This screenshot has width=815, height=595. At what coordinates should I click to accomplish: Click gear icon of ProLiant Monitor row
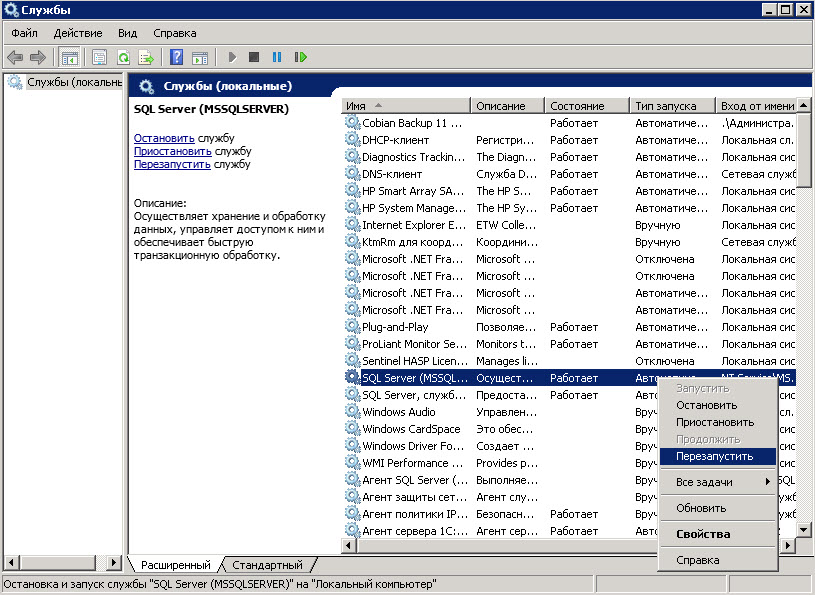point(352,343)
